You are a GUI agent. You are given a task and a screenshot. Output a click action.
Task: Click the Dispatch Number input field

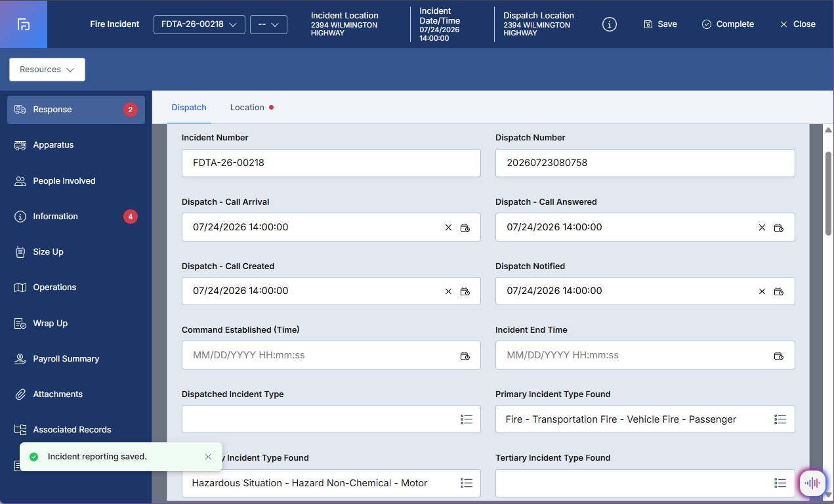(645, 163)
